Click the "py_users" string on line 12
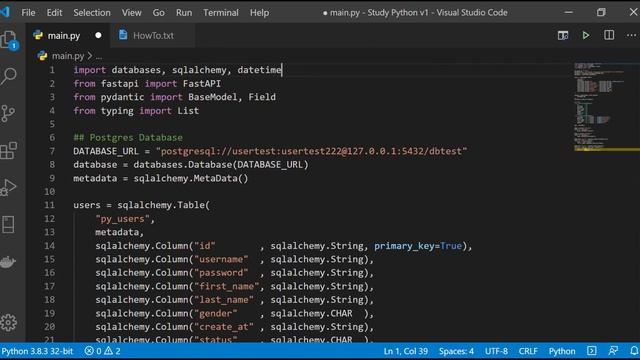The width and height of the screenshot is (640, 360). [122, 219]
